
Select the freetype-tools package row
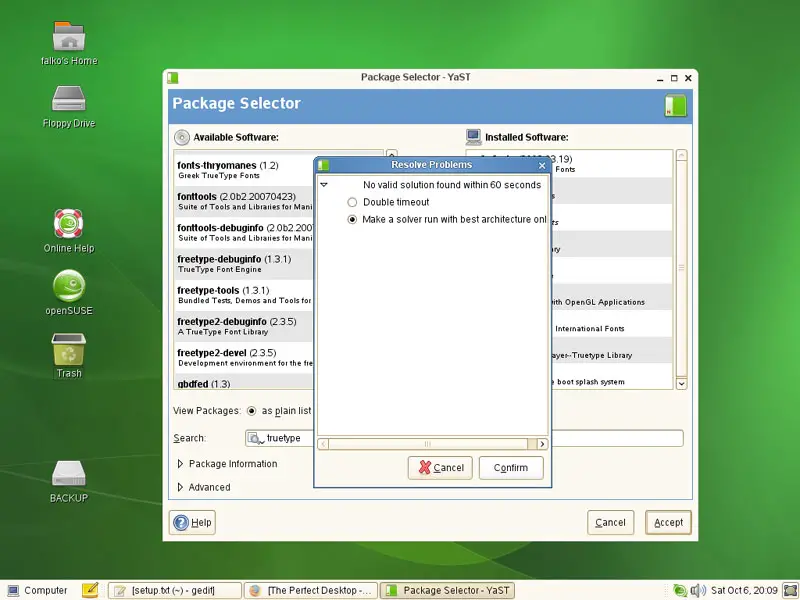pos(244,295)
